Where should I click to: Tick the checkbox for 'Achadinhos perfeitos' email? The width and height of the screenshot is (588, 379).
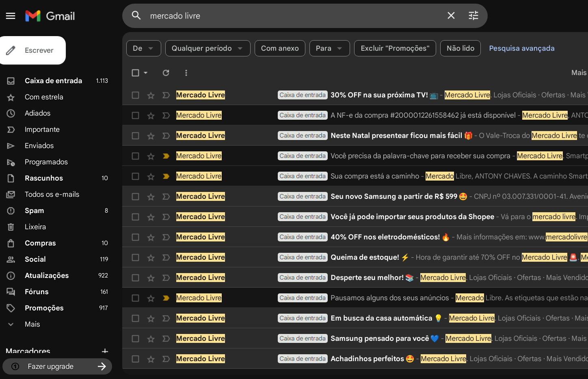(136, 359)
